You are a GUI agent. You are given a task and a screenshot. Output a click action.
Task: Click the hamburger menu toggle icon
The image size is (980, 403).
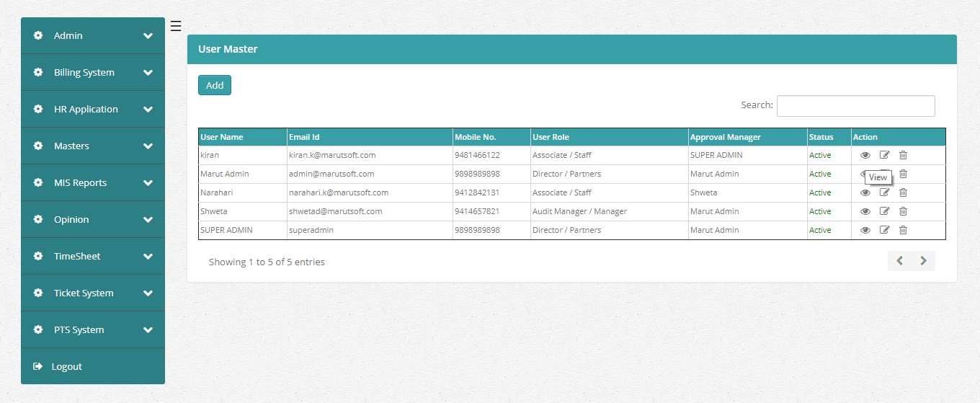176,27
